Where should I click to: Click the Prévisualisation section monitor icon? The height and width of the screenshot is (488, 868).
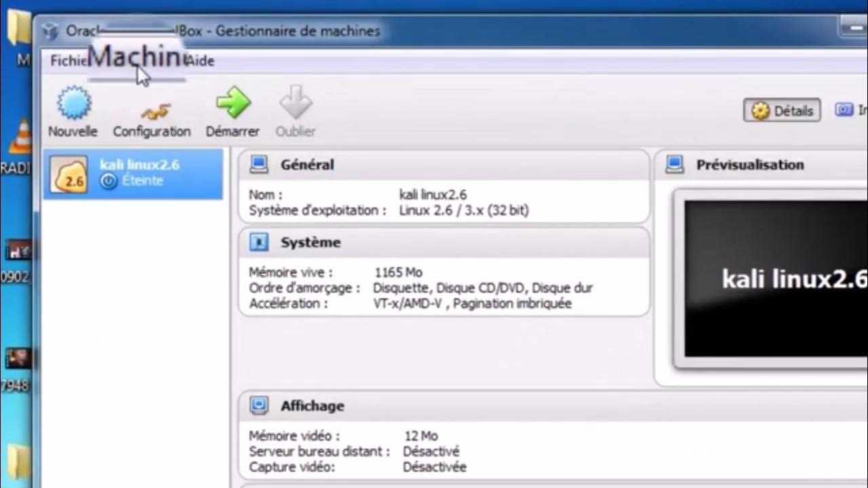coord(674,164)
